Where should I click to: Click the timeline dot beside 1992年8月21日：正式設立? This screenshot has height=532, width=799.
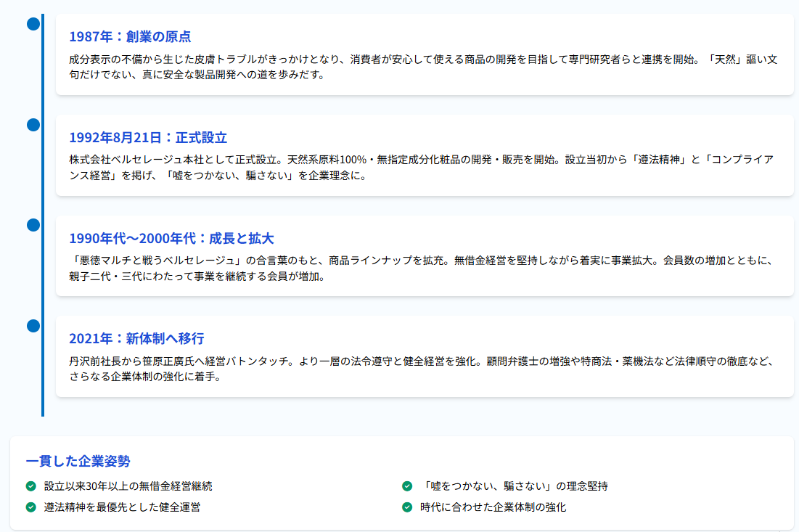click(33, 125)
